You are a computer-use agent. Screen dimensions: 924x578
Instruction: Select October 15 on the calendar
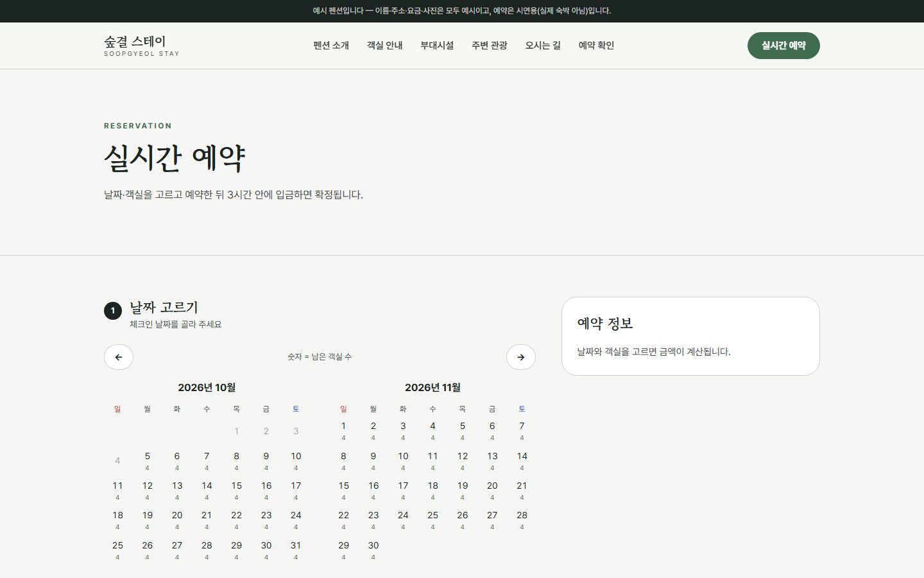pos(237,490)
